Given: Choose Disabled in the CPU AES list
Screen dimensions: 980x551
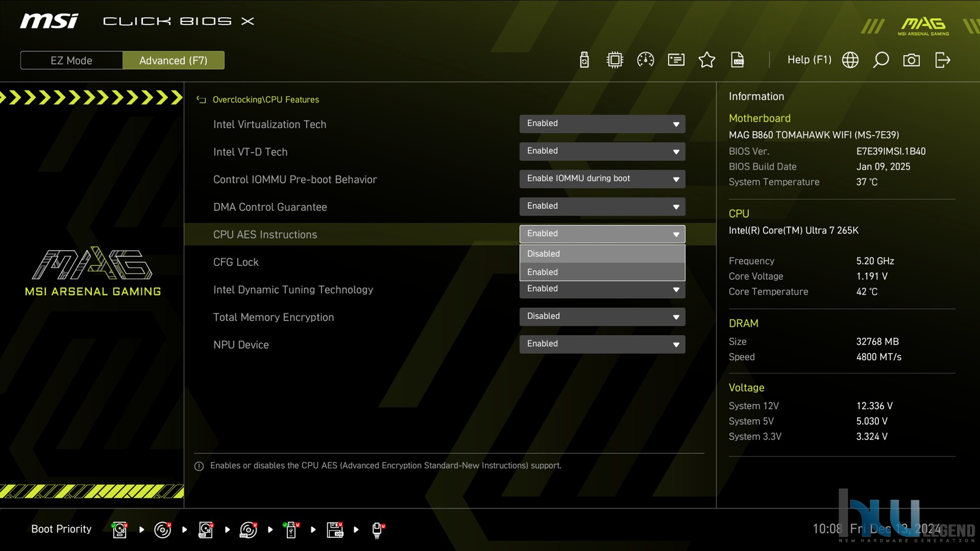Looking at the screenshot, I should pyautogui.click(x=602, y=254).
